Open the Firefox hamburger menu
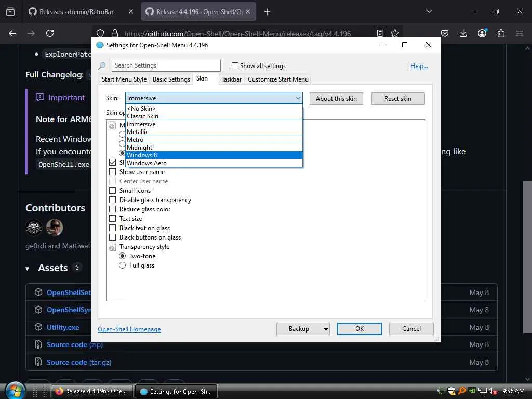 point(520,33)
